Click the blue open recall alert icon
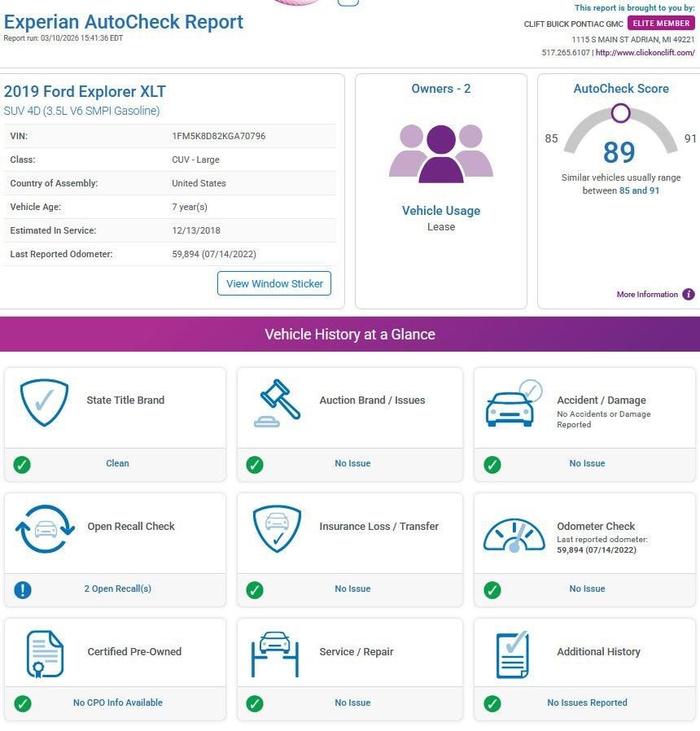Screen dimensions: 700x731 pyautogui.click(x=23, y=589)
